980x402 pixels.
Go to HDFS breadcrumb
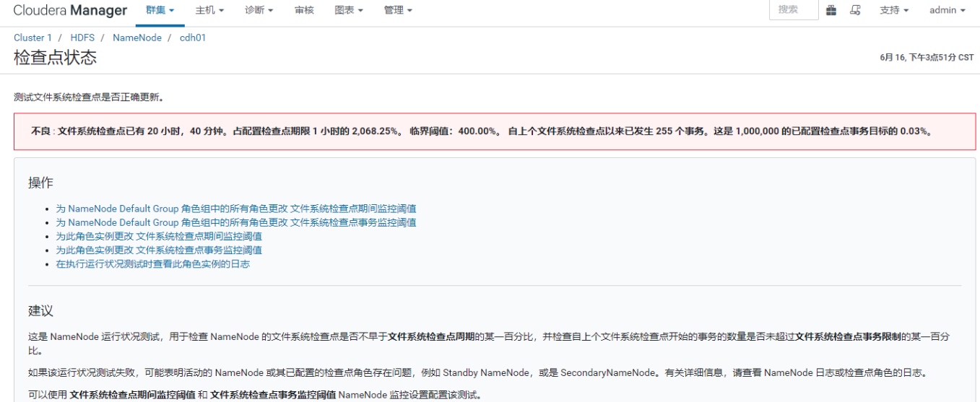pos(82,38)
